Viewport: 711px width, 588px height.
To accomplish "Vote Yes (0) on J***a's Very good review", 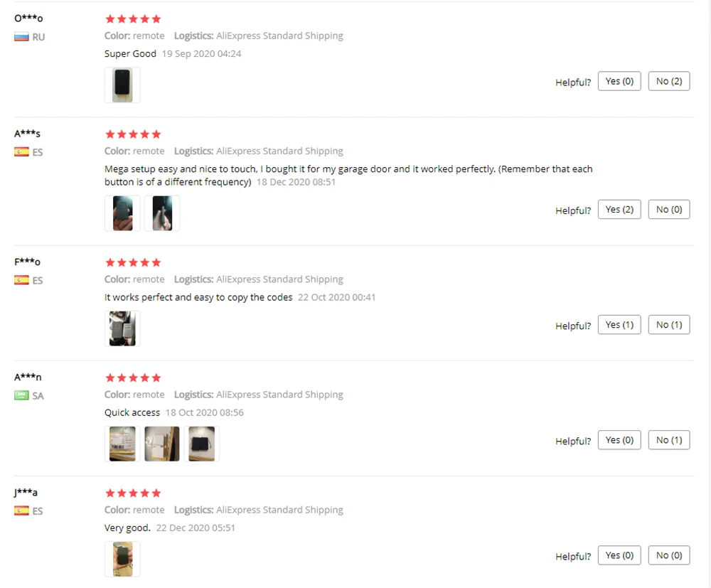I will pyautogui.click(x=619, y=555).
